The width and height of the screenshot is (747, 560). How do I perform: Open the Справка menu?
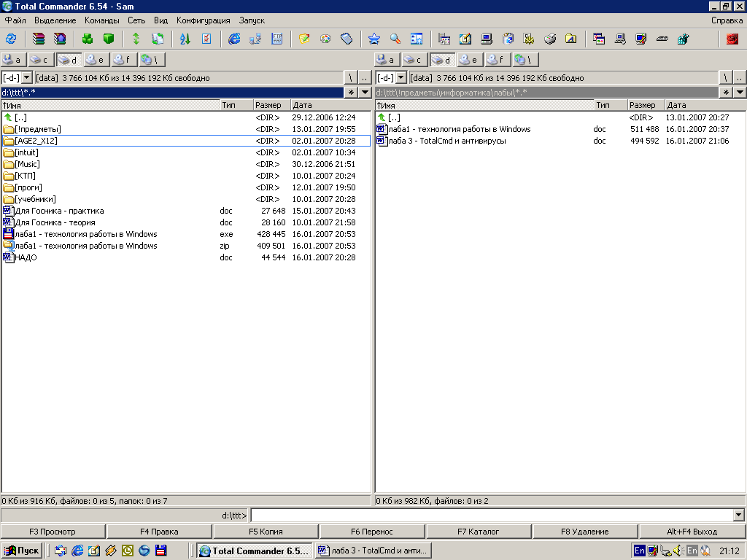point(727,20)
